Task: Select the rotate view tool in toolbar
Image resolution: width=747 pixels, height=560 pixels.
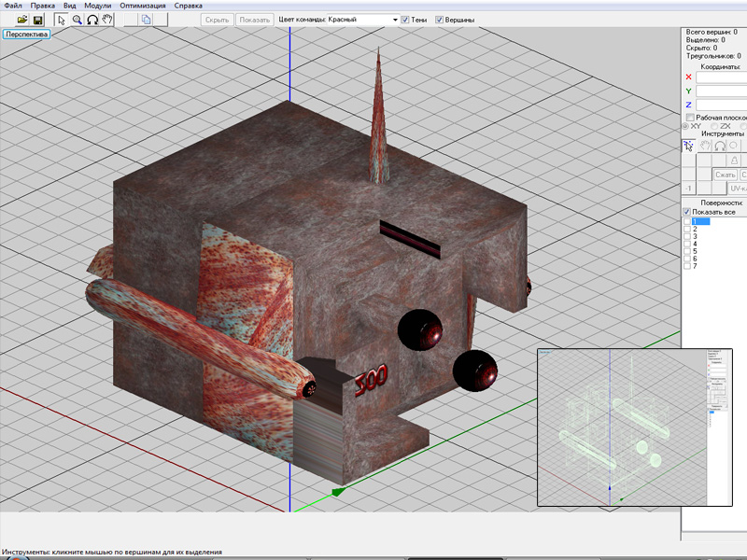Action: click(x=92, y=20)
